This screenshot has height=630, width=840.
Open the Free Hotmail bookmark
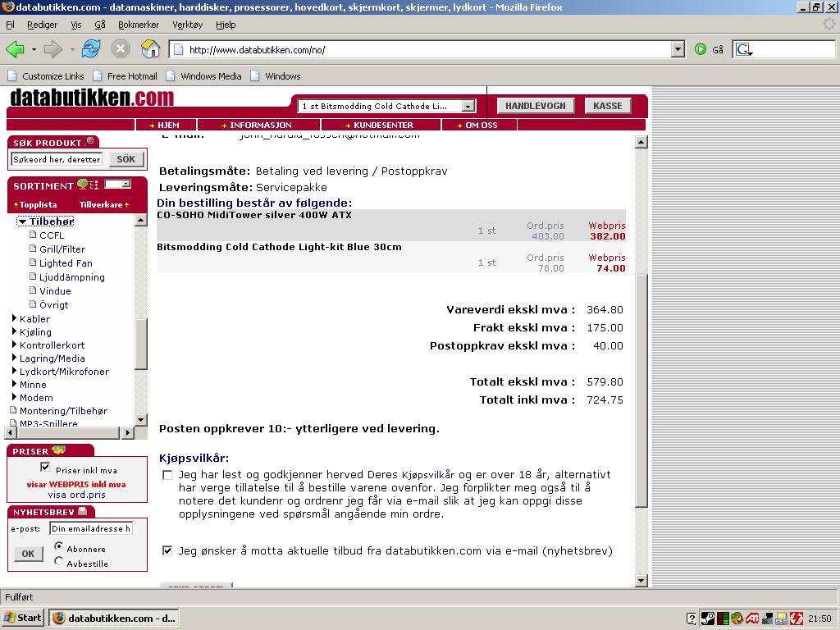click(x=125, y=76)
